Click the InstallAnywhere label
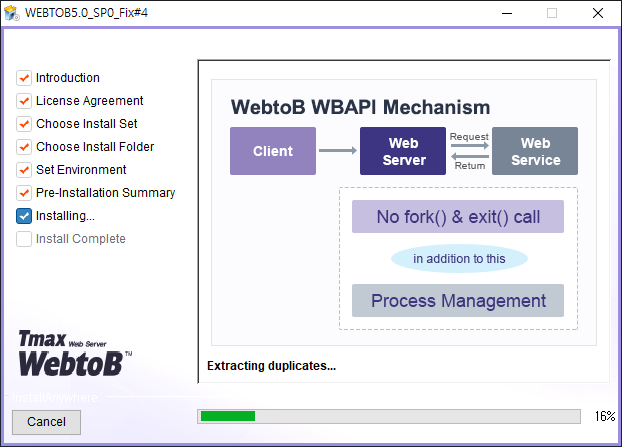 [55, 397]
